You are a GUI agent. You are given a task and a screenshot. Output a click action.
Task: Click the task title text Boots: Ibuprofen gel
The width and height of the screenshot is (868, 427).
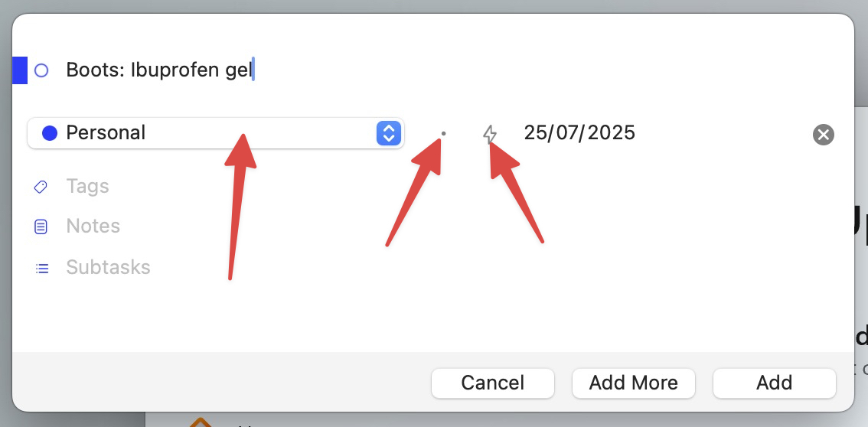[x=159, y=70]
